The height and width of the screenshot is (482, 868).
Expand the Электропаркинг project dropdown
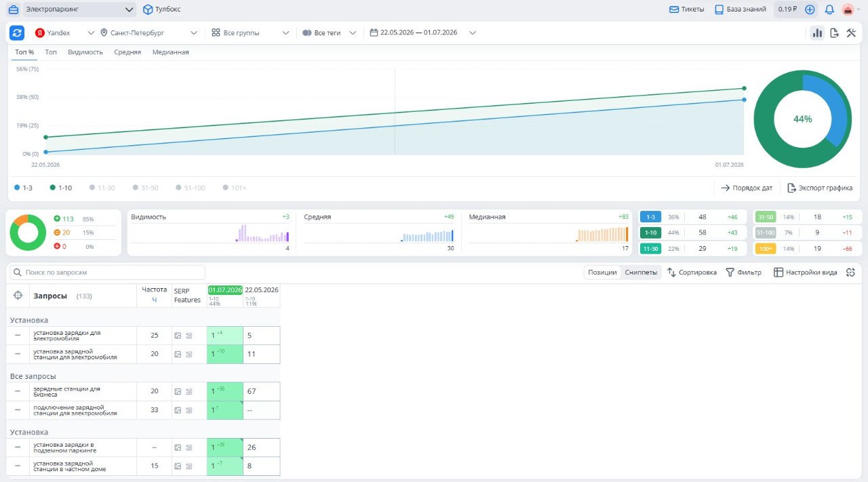[79, 9]
